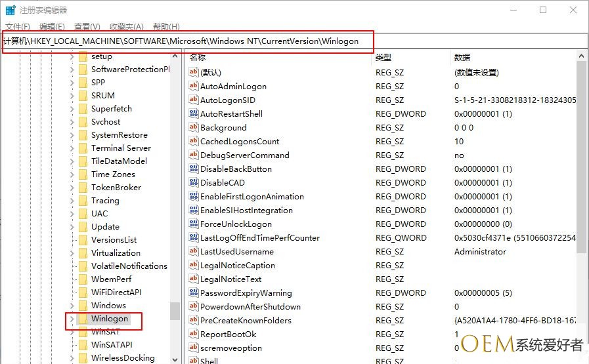The image size is (589, 364).
Task: Click the Registry Editor app icon in title bar
Action: 11,10
